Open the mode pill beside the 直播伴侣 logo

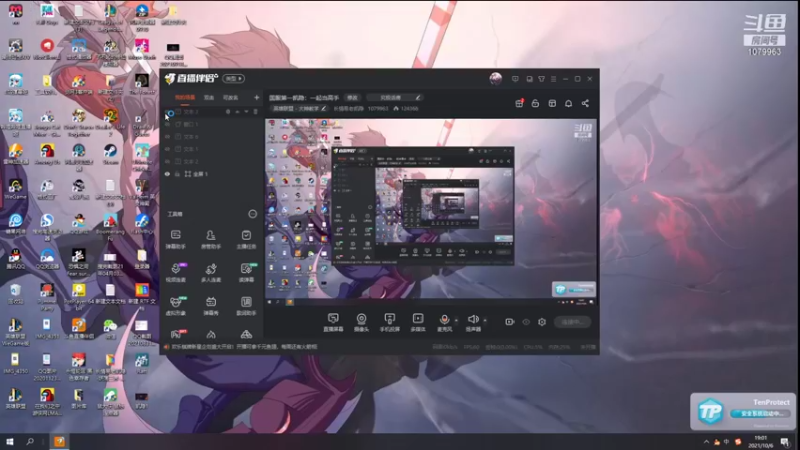[234, 79]
